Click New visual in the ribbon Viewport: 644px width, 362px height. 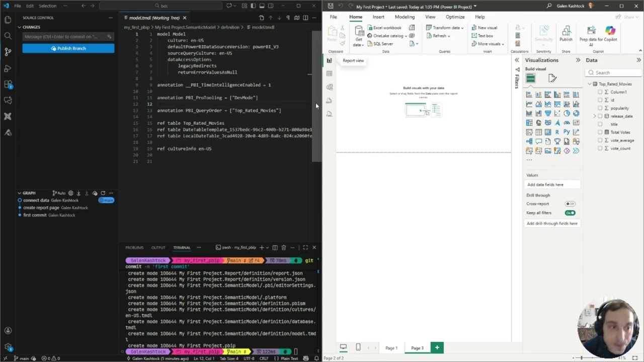pyautogui.click(x=484, y=28)
